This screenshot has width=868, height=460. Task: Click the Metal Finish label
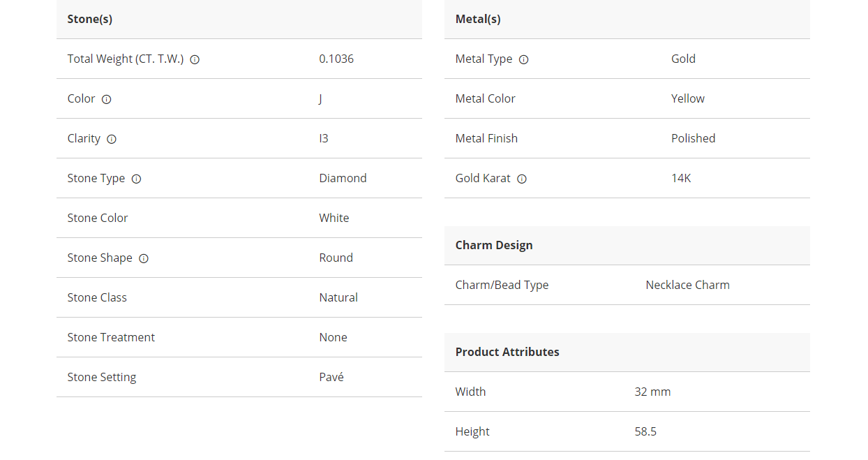pyautogui.click(x=486, y=139)
